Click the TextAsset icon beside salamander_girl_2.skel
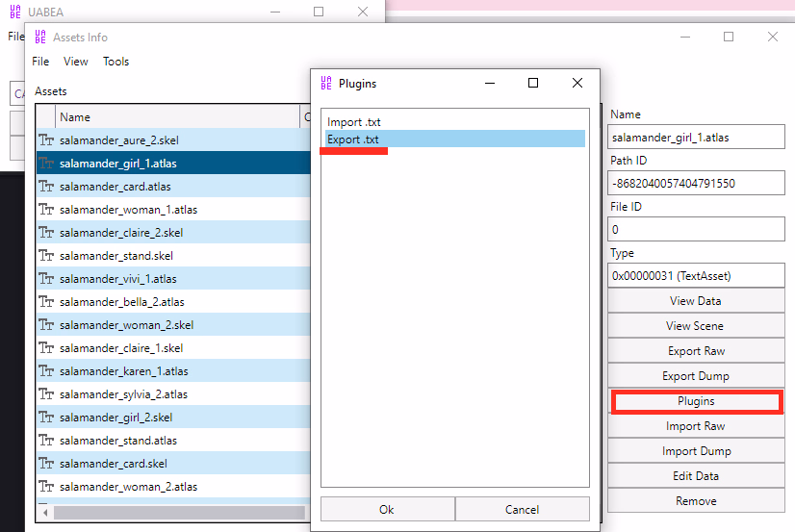 [x=45, y=418]
